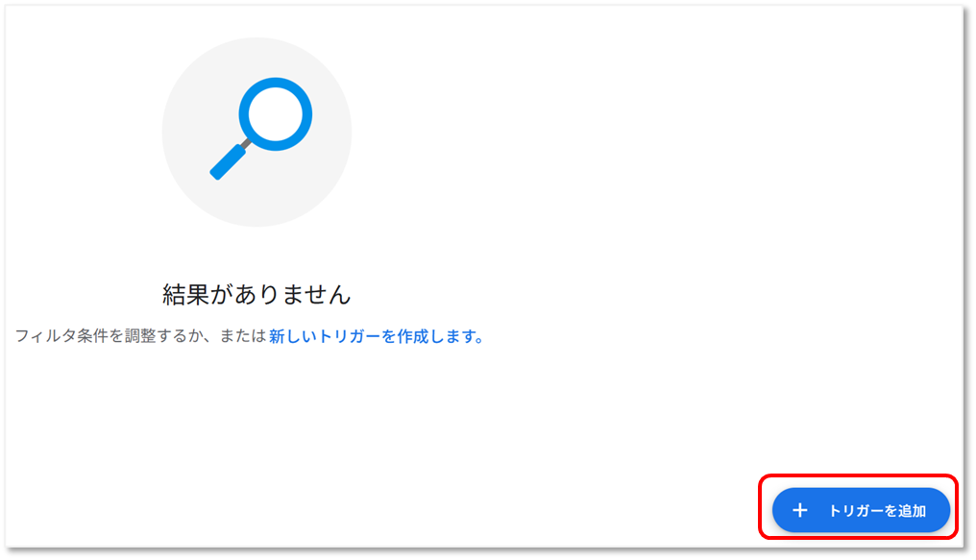Screen dimensions: 976x560
Task: Click the 新しい word starting the link
Action: 293,336
